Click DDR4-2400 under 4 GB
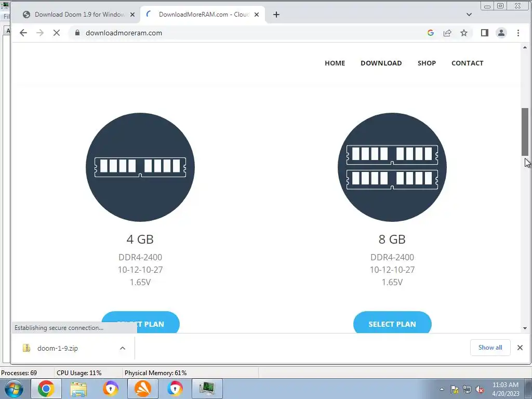Viewport: 532px width, 399px height. pos(140,257)
